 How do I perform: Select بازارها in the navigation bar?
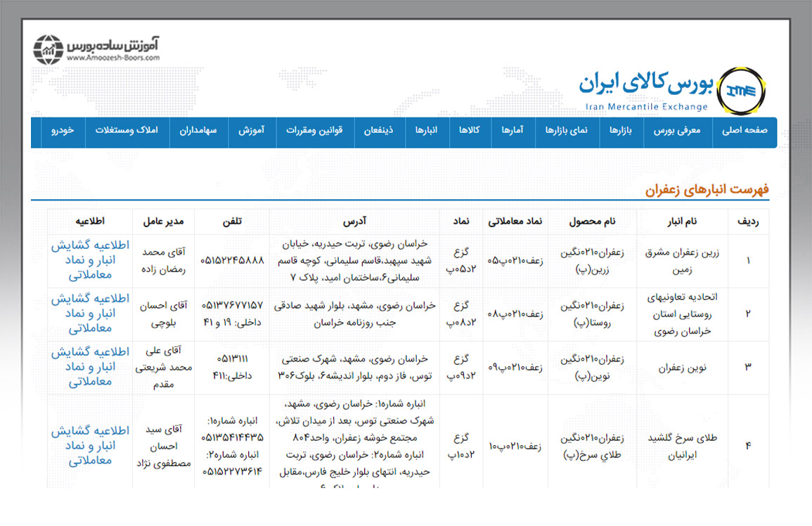621,131
